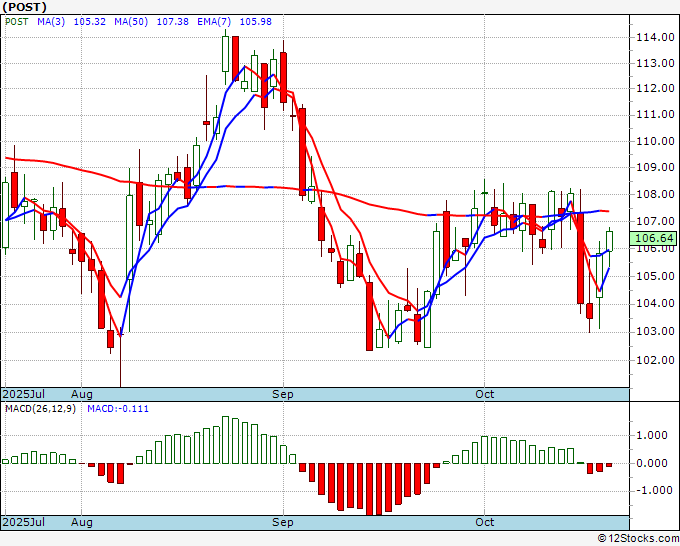Viewport: 680px width, 546px height.
Task: Click Aug on the price chart axis
Action: [82, 394]
